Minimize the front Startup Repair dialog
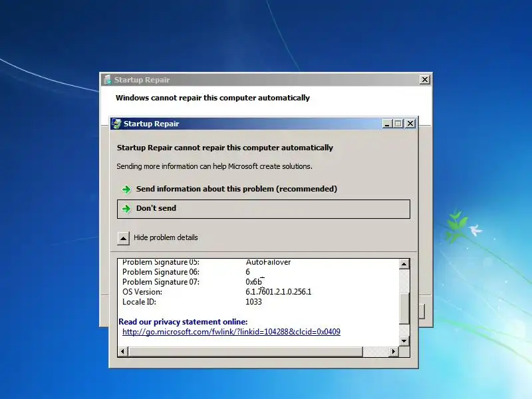The width and height of the screenshot is (532, 399). pyautogui.click(x=387, y=124)
